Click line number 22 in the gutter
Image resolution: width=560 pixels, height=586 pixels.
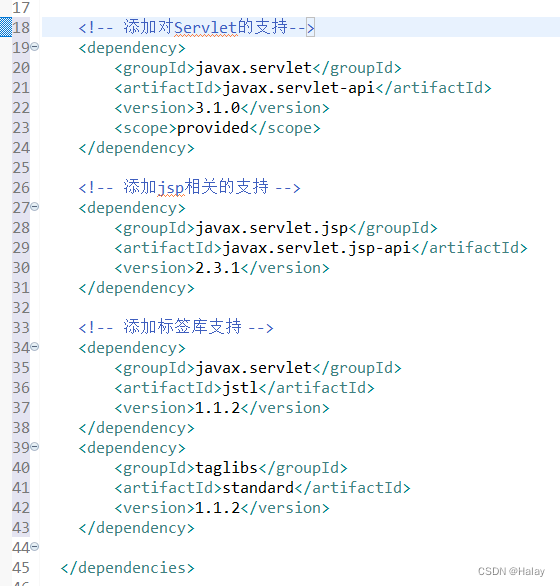click(x=21, y=108)
